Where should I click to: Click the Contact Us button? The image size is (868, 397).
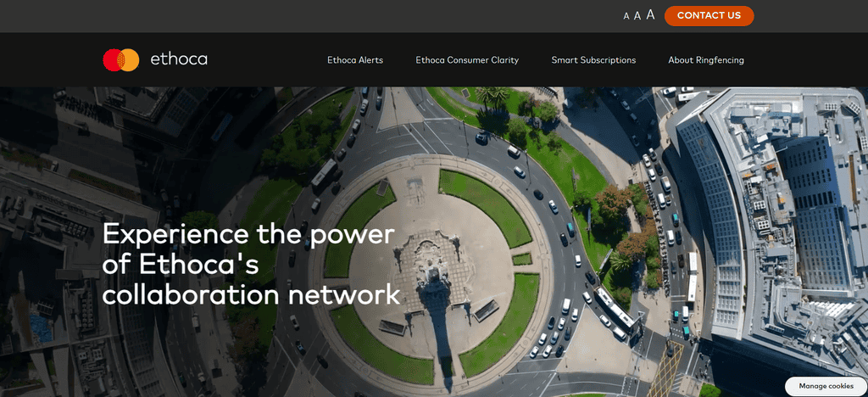click(709, 15)
